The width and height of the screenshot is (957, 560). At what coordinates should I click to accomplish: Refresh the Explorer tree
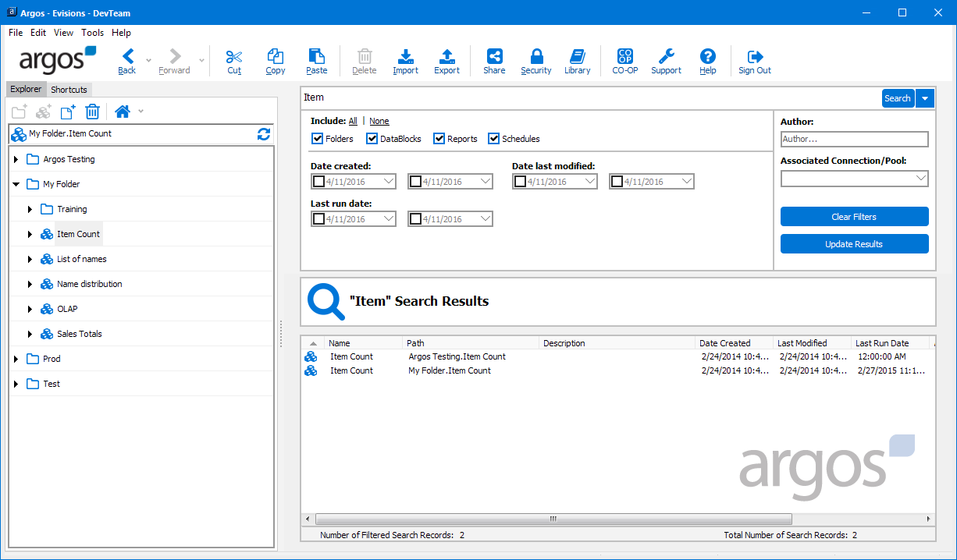pos(264,134)
